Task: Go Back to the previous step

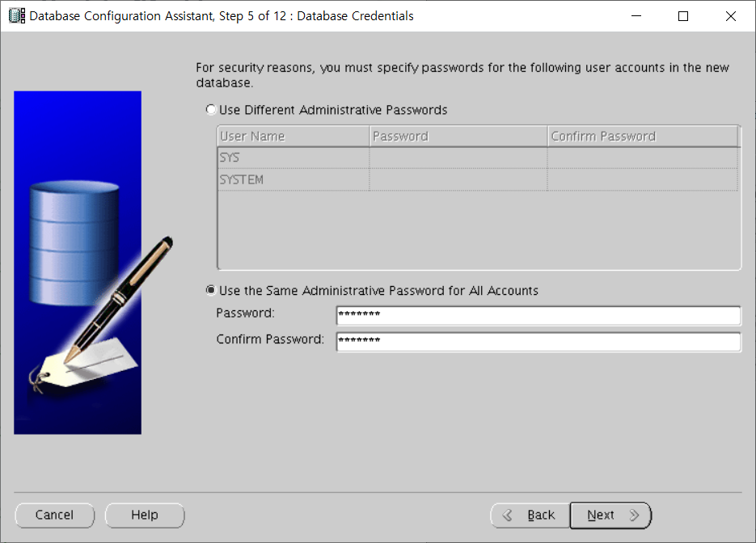Action: (530, 515)
